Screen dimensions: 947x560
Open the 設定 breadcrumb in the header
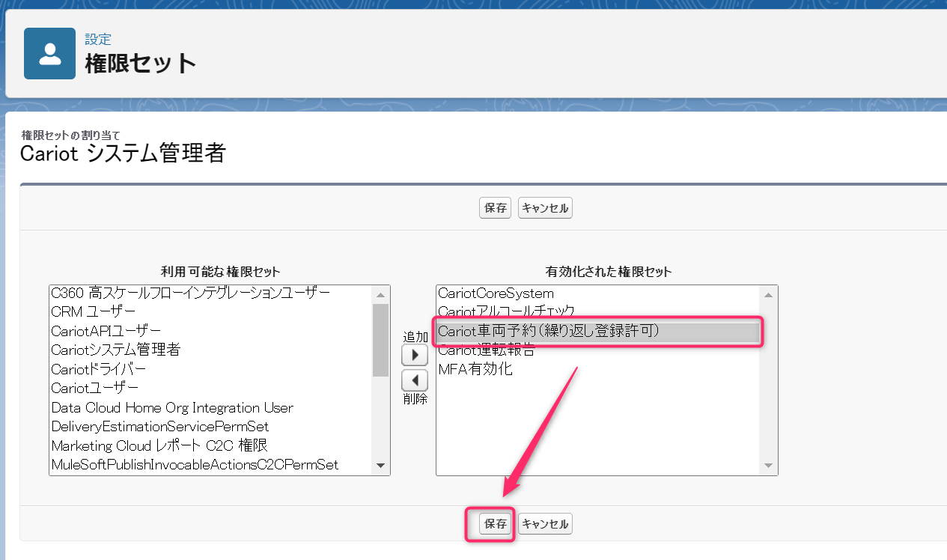click(x=98, y=40)
